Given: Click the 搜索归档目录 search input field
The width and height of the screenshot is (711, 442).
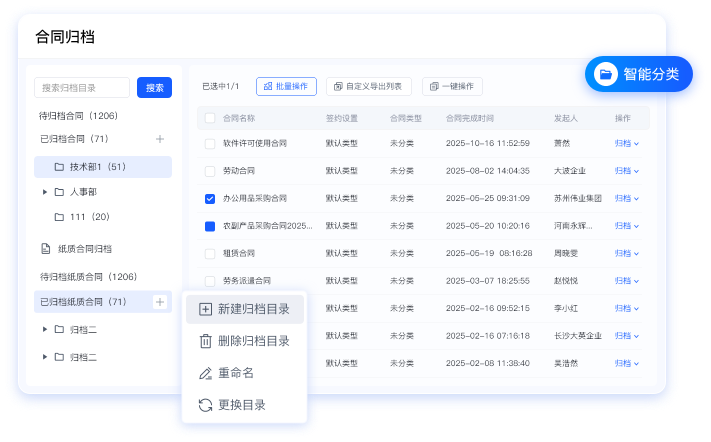Looking at the screenshot, I should 82,88.
